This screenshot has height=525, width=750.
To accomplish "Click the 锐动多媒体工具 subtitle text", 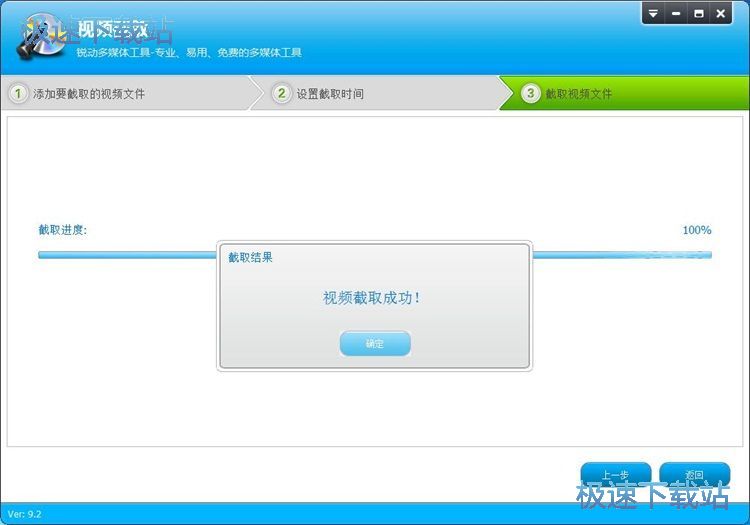I will [189, 52].
